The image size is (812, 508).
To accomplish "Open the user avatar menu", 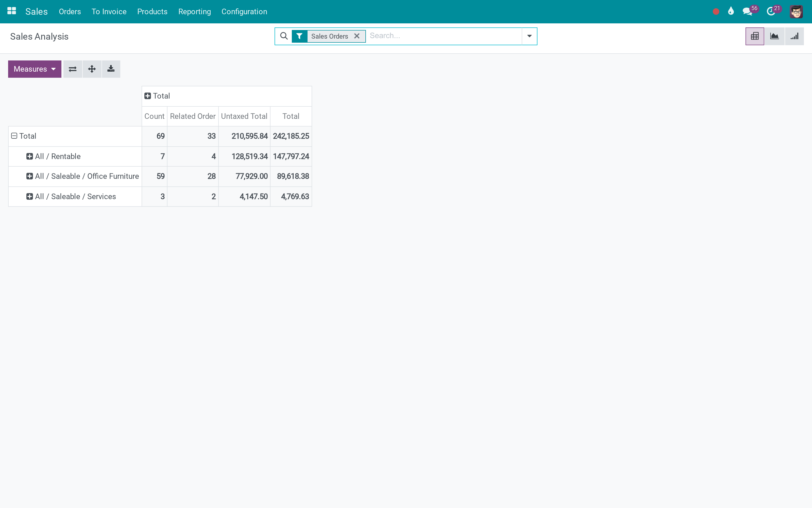I will click(796, 12).
